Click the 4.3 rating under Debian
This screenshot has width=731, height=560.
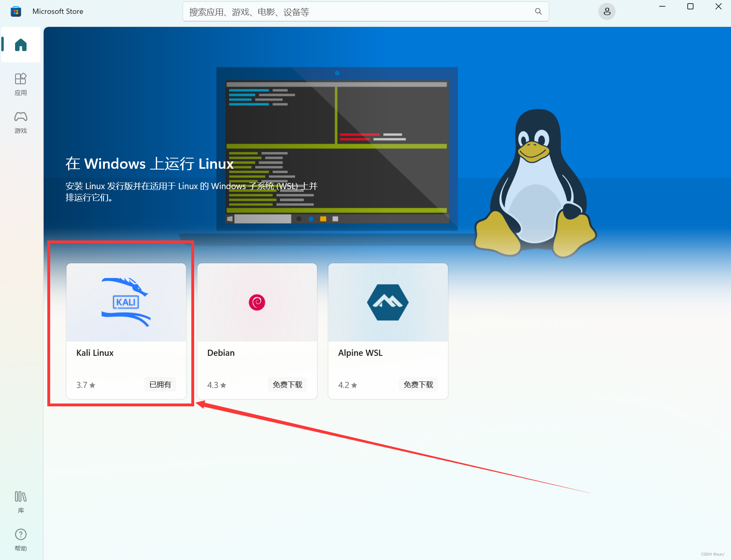click(x=216, y=384)
